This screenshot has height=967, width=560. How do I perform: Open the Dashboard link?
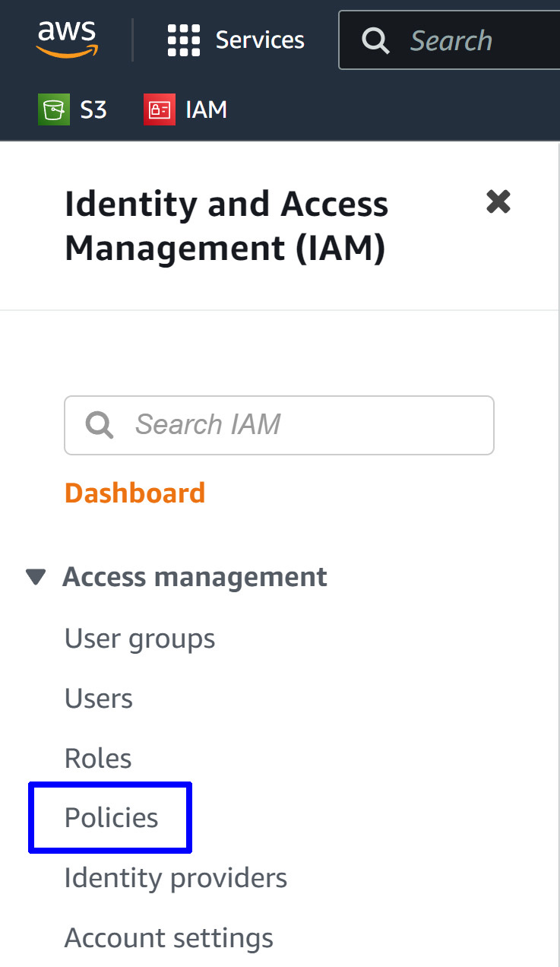135,493
